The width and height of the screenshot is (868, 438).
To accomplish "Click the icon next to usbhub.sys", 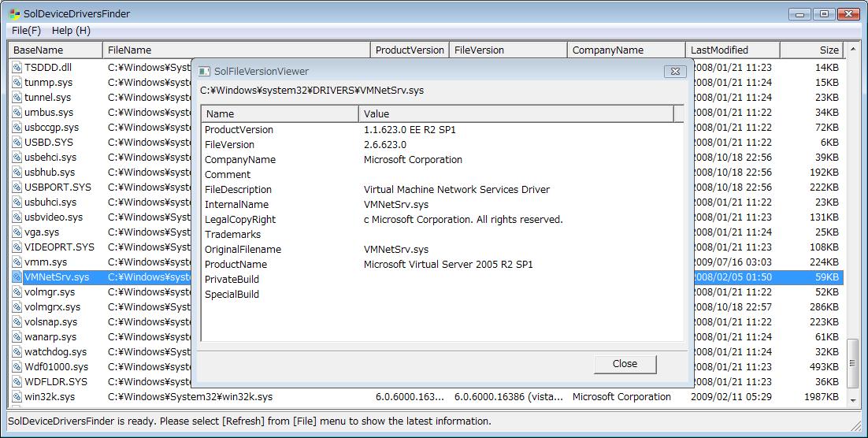I will pos(17,173).
